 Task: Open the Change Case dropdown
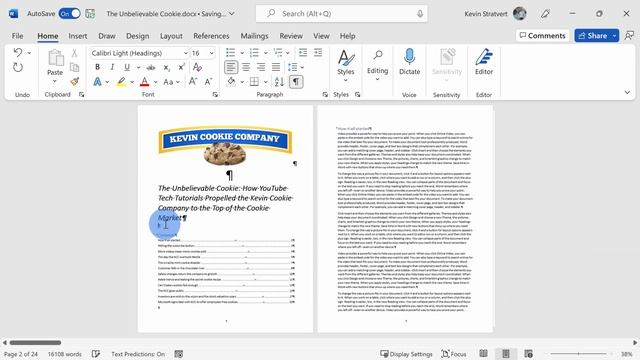[x=171, y=82]
